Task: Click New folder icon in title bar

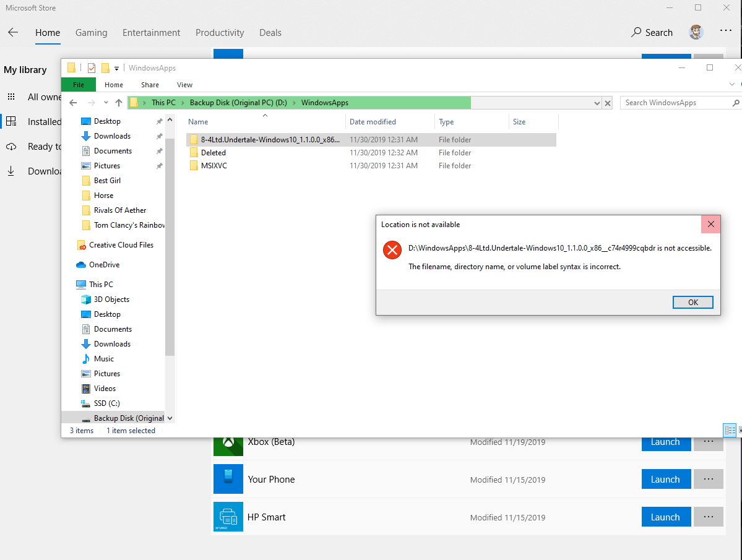Action: [106, 68]
